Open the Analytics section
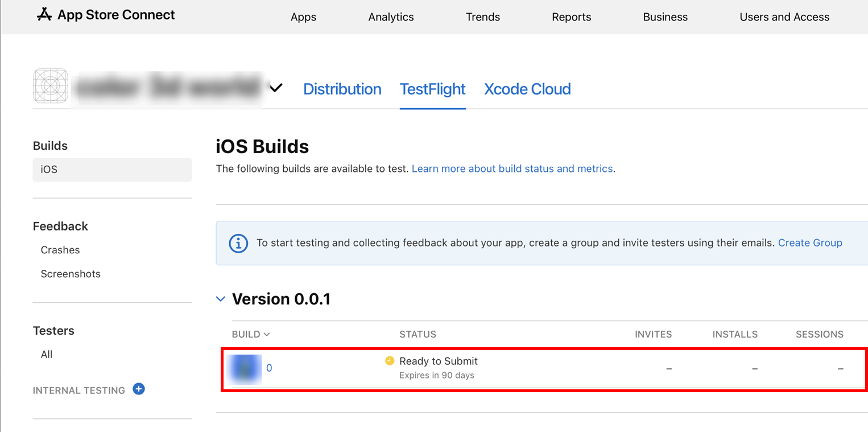Image resolution: width=868 pixels, height=432 pixels. coord(391,17)
